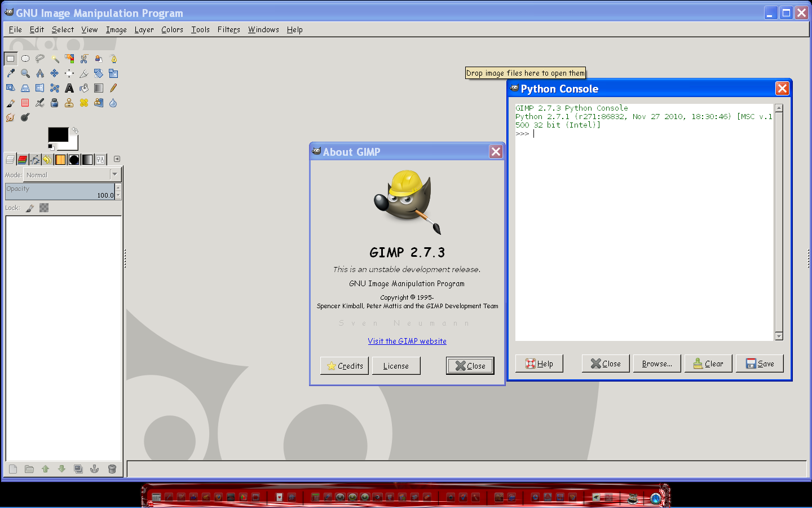Viewport: 812px width, 508px height.
Task: Select the Smudge finger tool
Action: (11, 117)
